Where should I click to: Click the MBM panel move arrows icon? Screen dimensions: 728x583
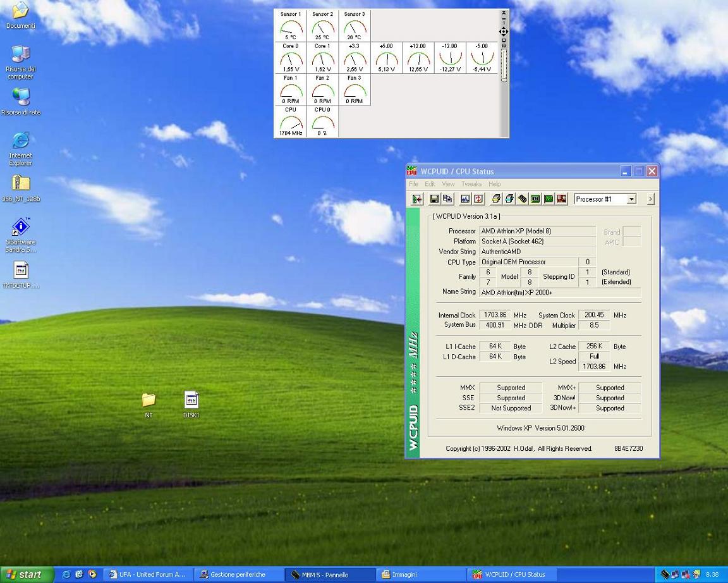click(503, 32)
